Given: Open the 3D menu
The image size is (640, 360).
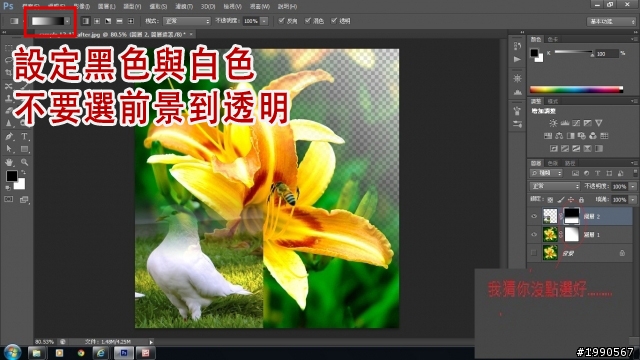Looking at the screenshot, I should coord(208,7).
